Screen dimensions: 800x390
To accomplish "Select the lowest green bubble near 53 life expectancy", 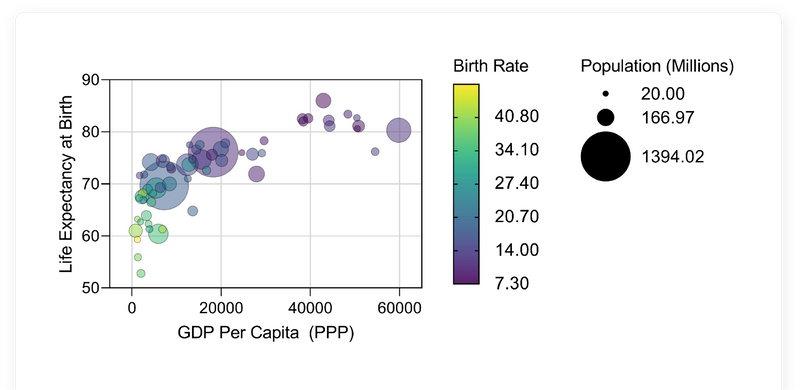I will point(141,273).
